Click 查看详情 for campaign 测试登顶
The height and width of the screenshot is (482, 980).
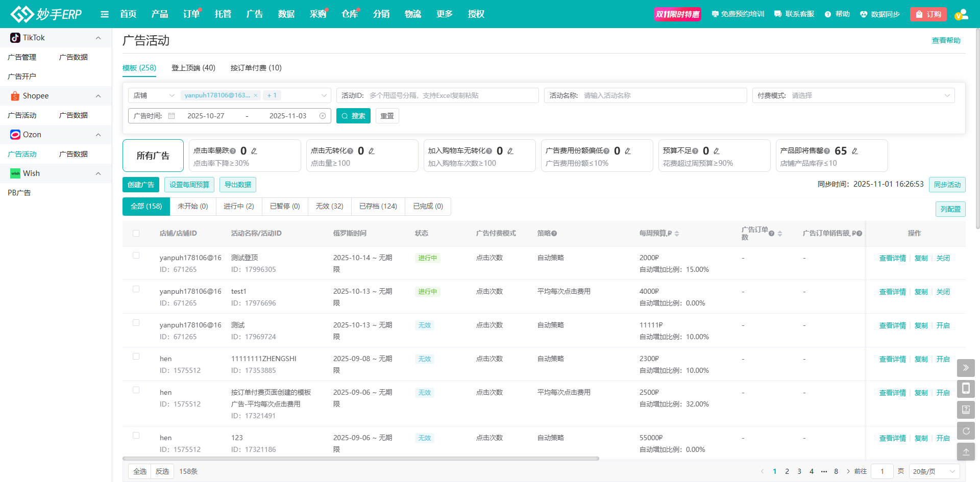coord(892,258)
